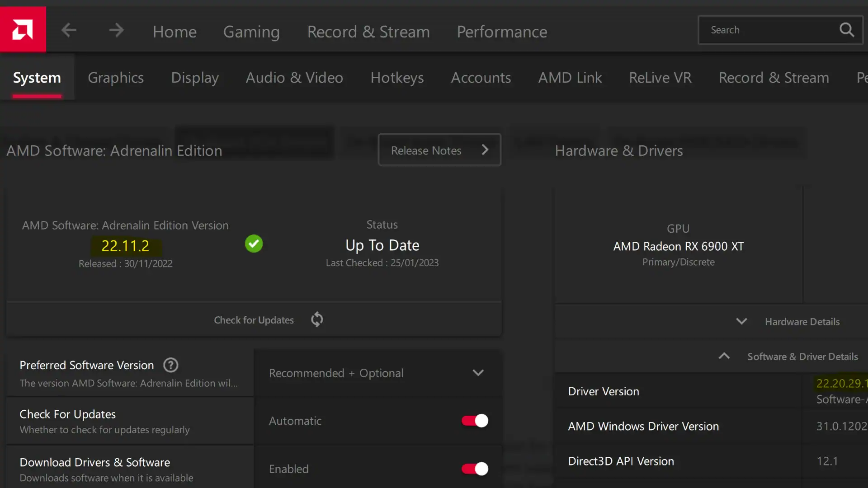
Task: Open the Gaming section
Action: pyautogui.click(x=251, y=32)
